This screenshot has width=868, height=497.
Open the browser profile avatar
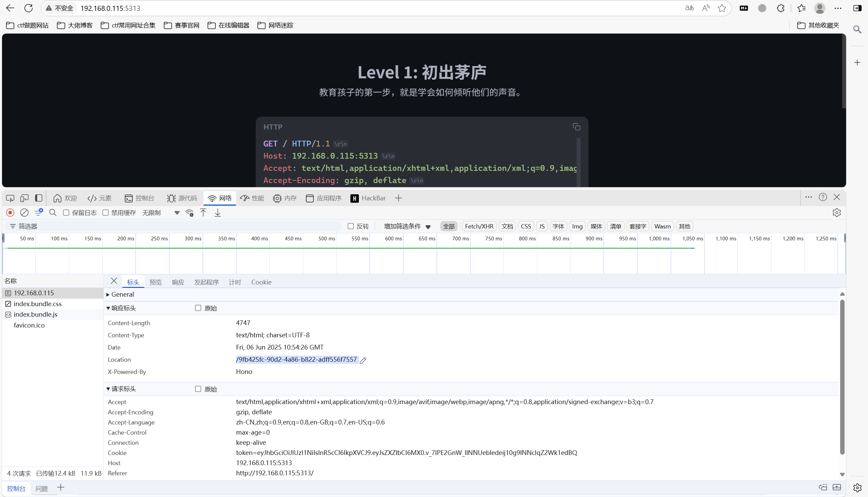point(820,8)
